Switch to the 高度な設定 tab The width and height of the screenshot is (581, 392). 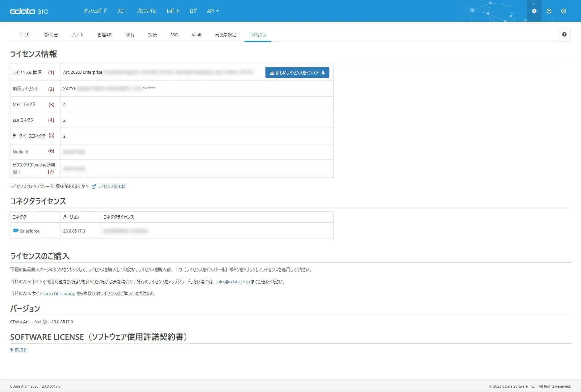[226, 35]
